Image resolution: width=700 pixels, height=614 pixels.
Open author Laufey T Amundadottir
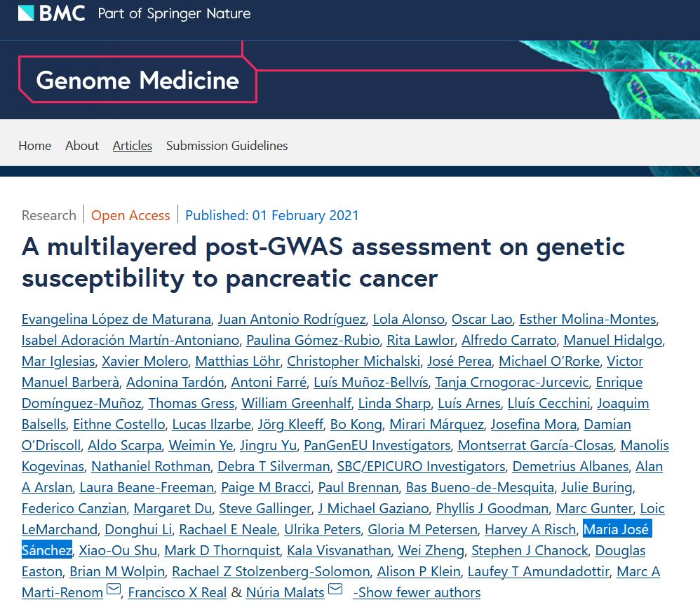click(x=538, y=571)
